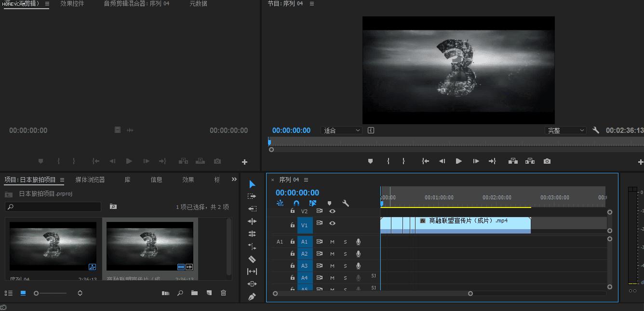Toggle lock on track V2
This screenshot has width=644, height=311.
click(x=292, y=211)
